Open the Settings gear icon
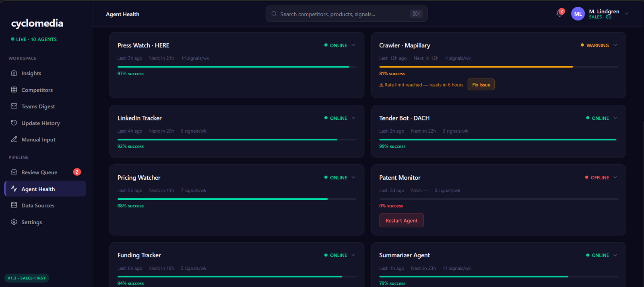The width and height of the screenshot is (644, 287). pyautogui.click(x=14, y=222)
